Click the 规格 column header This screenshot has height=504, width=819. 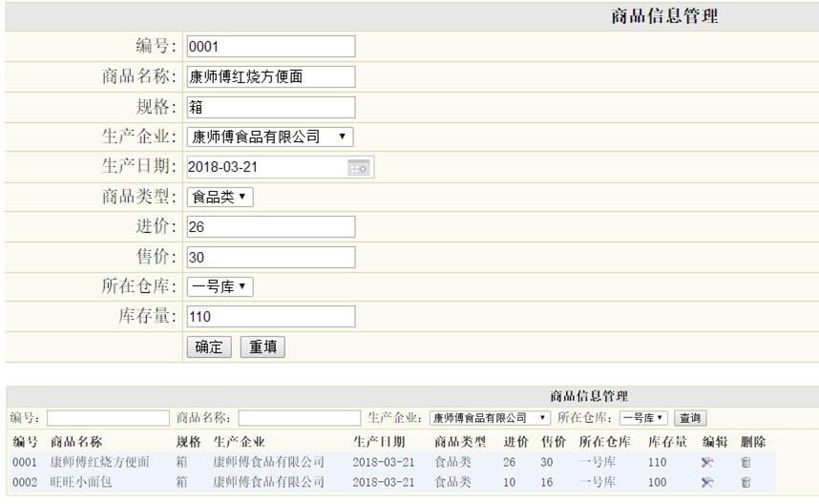coord(188,442)
